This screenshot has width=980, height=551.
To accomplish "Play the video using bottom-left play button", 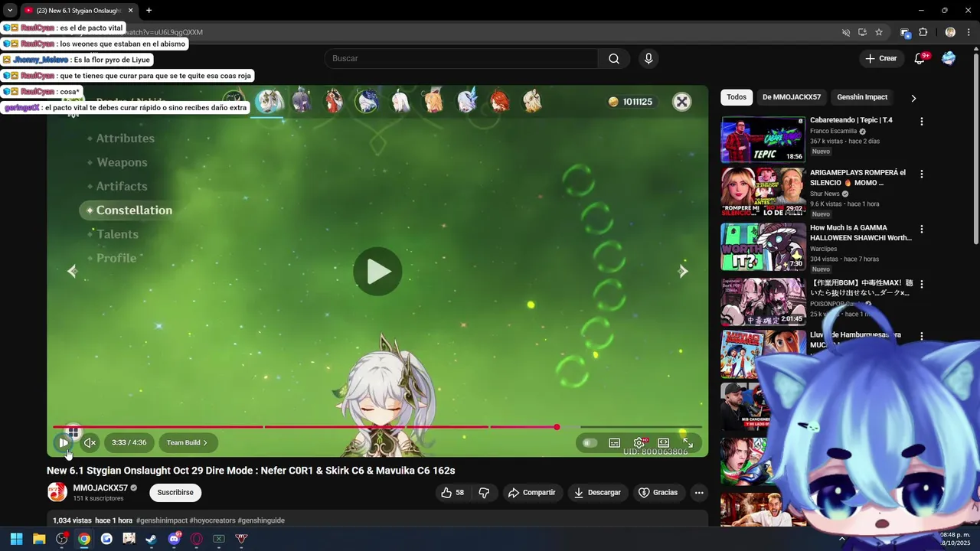I will [x=64, y=442].
